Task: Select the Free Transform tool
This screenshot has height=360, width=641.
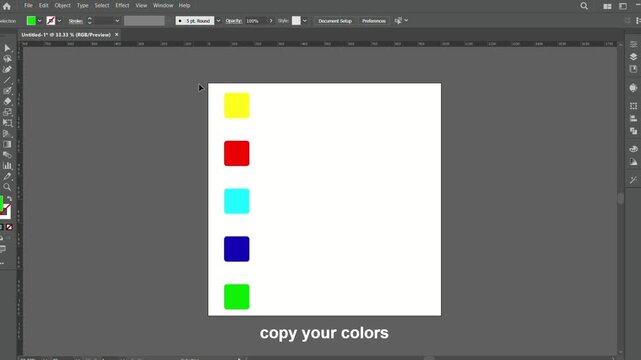Action: [x=7, y=123]
